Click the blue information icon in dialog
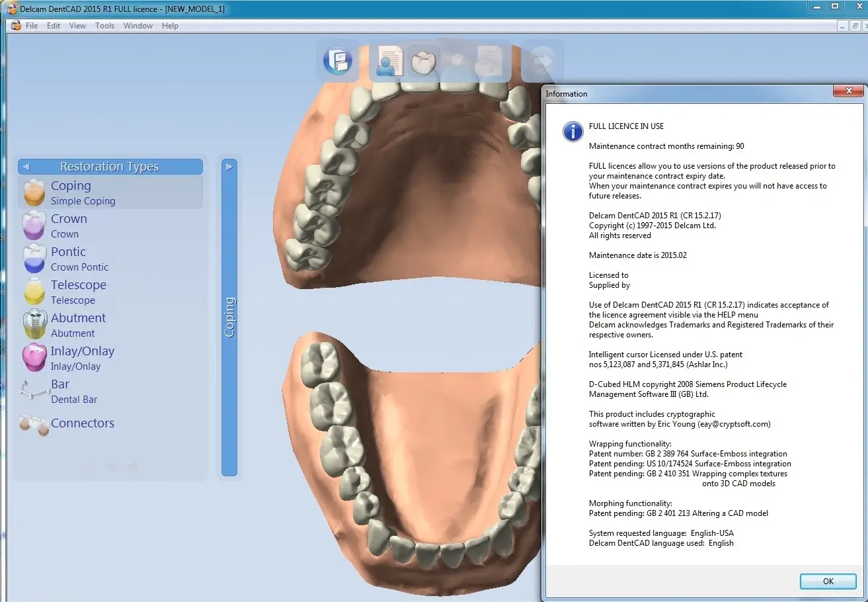 click(572, 131)
